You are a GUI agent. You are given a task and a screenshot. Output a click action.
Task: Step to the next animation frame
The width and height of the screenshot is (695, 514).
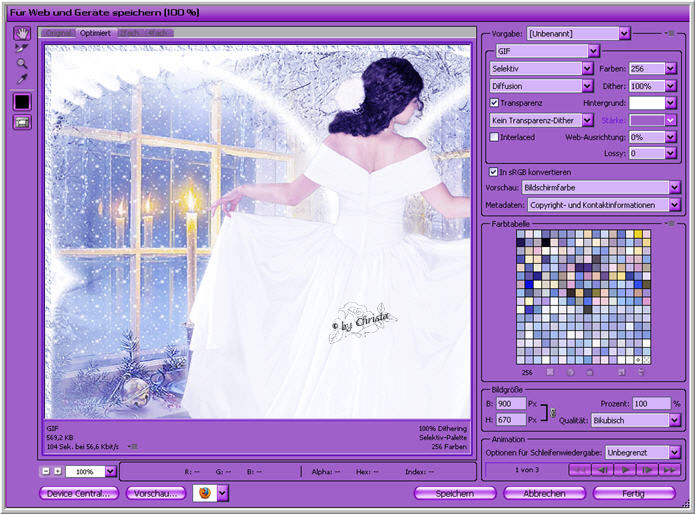(x=647, y=470)
